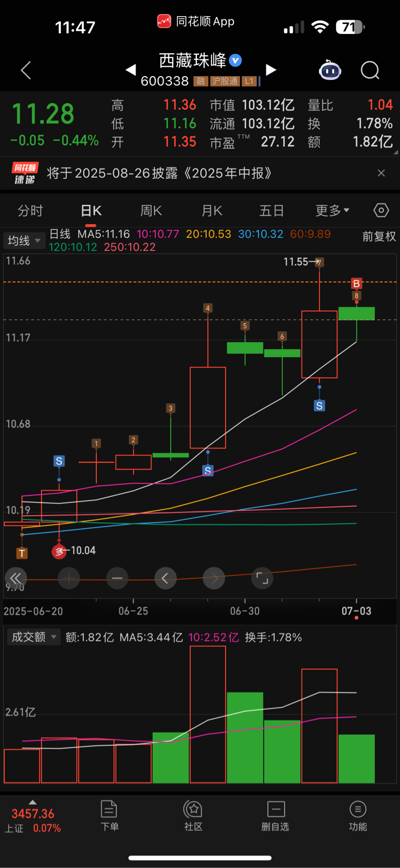Tap the number 4 candle label
Image resolution: width=400 pixels, height=868 pixels.
click(208, 308)
